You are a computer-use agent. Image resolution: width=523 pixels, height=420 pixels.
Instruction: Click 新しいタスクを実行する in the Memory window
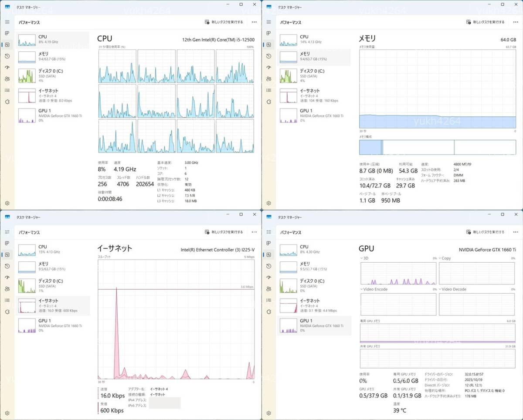[x=485, y=22]
